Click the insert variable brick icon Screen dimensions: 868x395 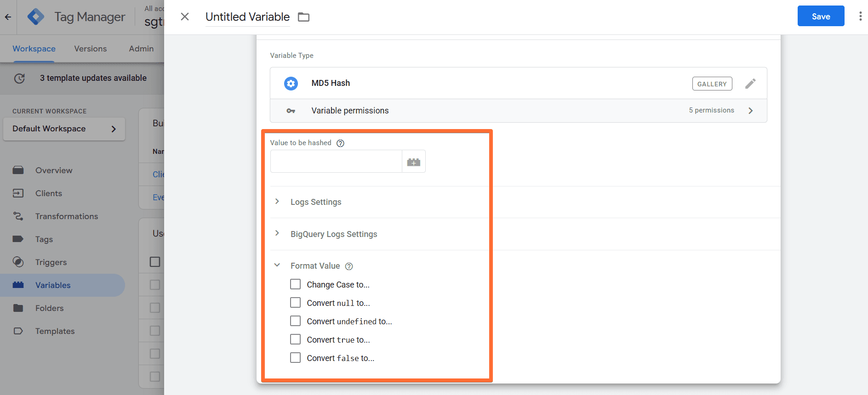413,162
